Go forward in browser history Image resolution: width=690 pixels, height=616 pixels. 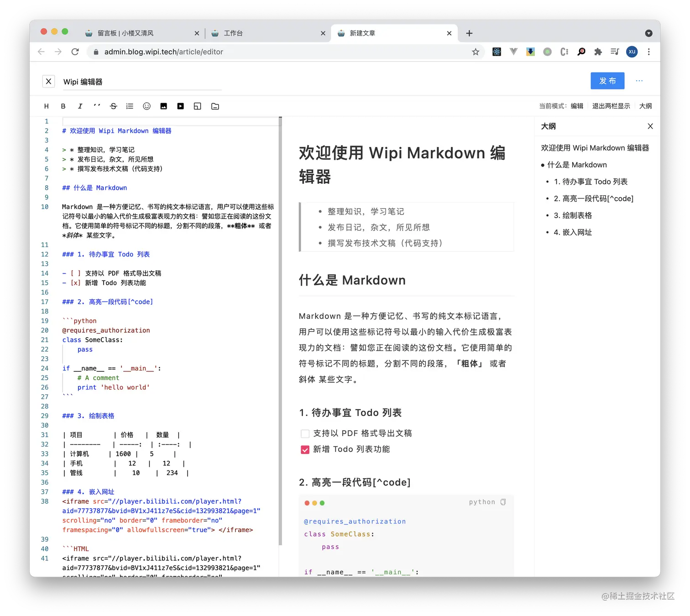58,52
